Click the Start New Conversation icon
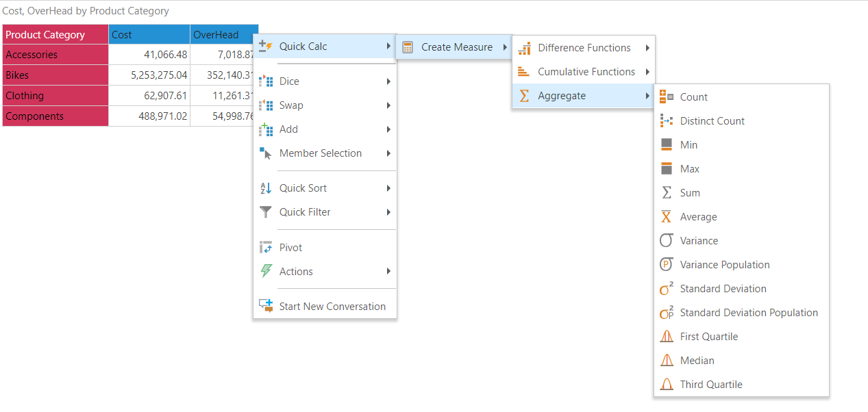868x412 pixels. click(266, 307)
